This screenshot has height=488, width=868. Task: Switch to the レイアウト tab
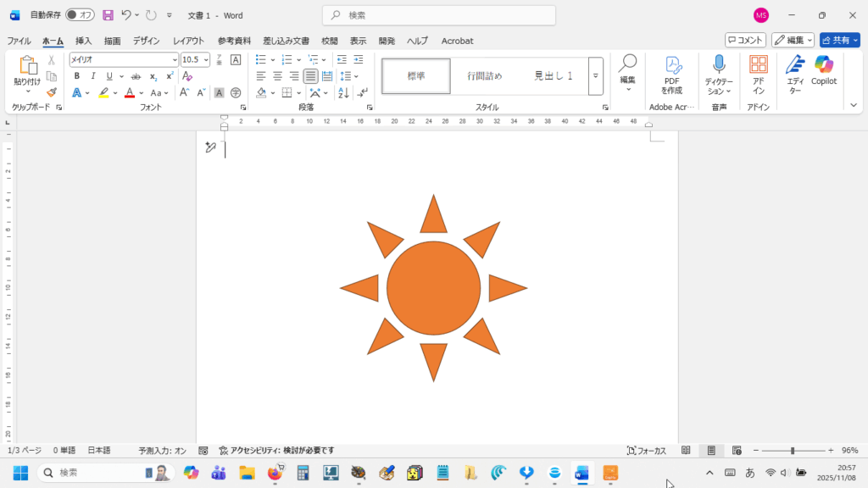point(188,41)
